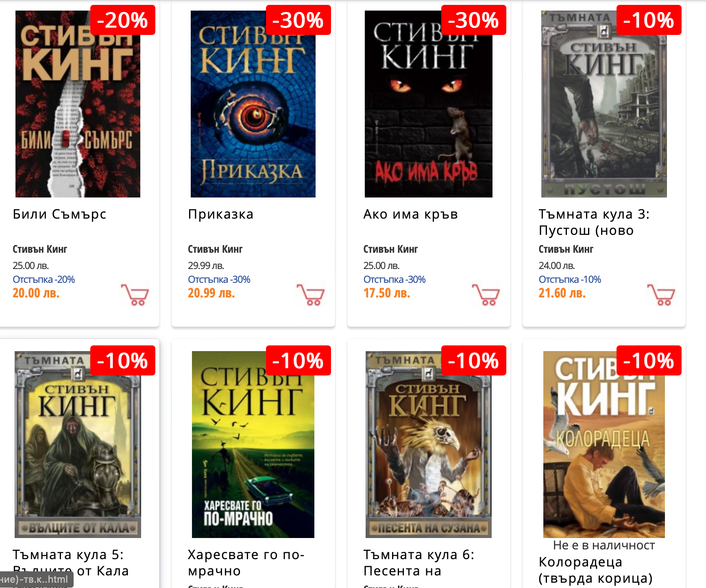706x588 pixels.
Task: Add Тъмната кула 3: Пустош to cart
Action: coord(661,295)
